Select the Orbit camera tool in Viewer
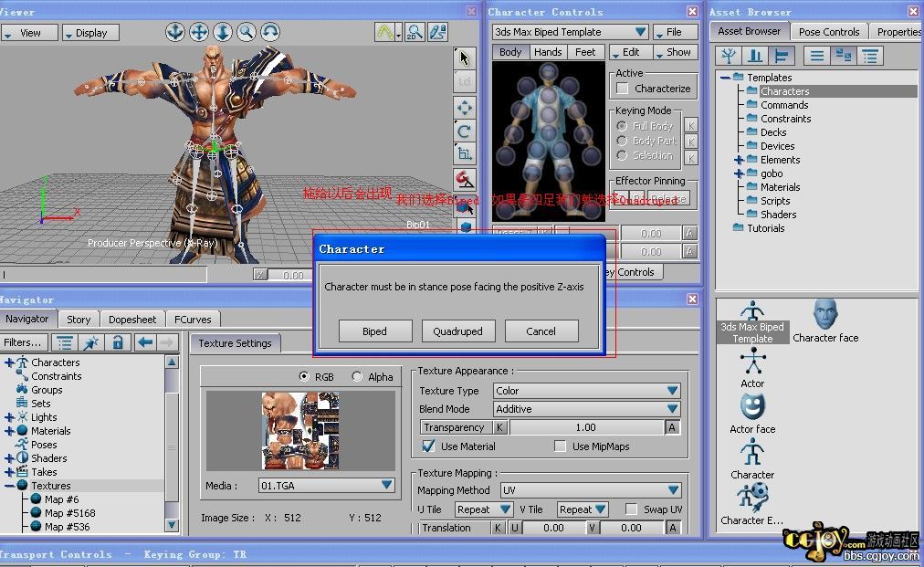The height and width of the screenshot is (567, 924). (x=175, y=32)
